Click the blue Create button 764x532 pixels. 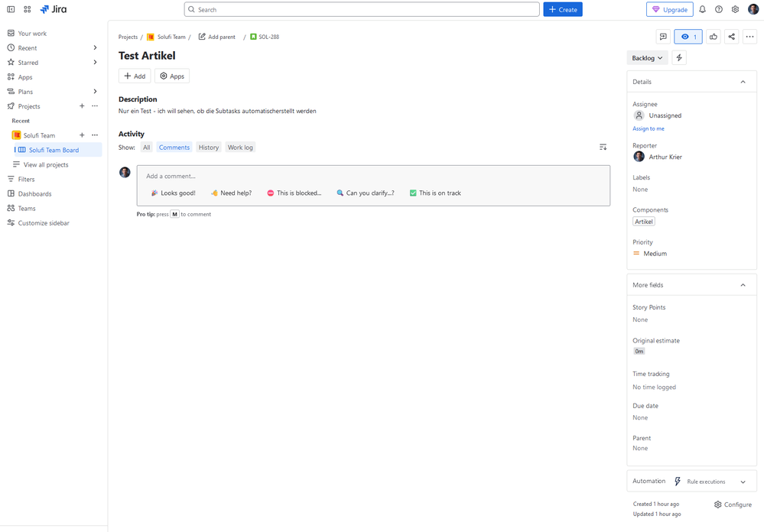click(x=563, y=9)
